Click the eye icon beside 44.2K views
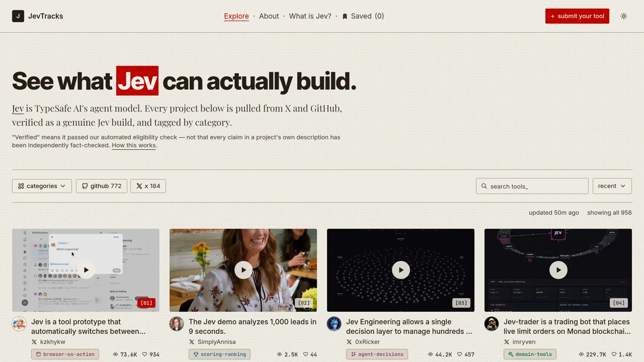This screenshot has width=644, height=362. tap(430, 354)
